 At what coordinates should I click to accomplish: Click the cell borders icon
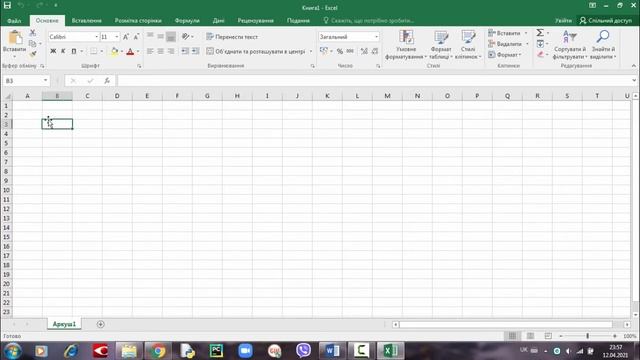tap(93, 51)
